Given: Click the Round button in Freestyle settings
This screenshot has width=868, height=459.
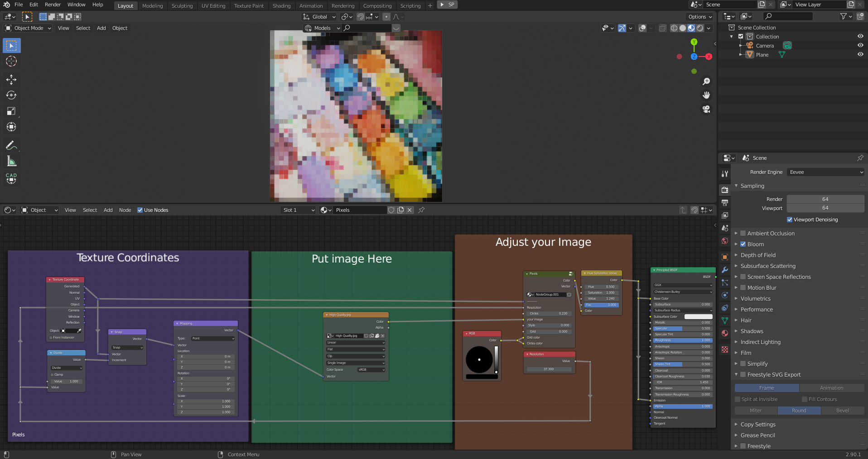Looking at the screenshot, I should coord(799,411).
